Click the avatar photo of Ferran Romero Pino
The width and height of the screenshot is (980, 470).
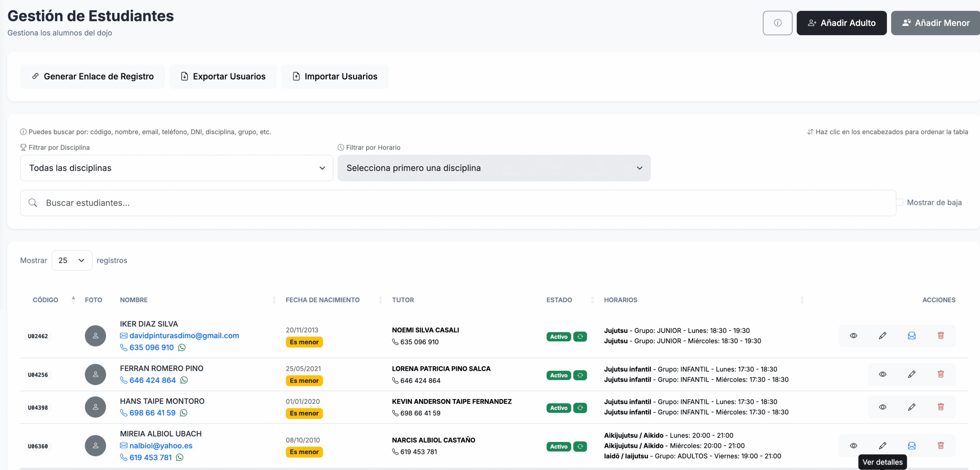pyautogui.click(x=95, y=374)
